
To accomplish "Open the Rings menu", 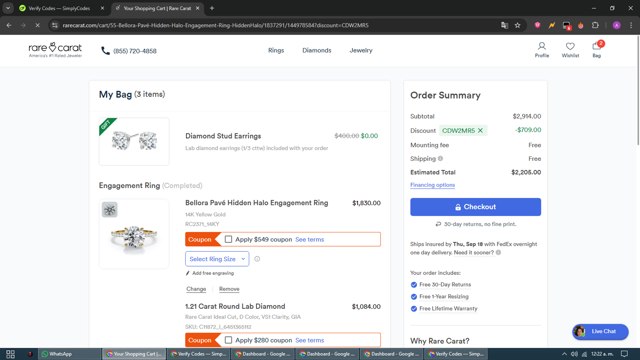I will pyautogui.click(x=276, y=50).
